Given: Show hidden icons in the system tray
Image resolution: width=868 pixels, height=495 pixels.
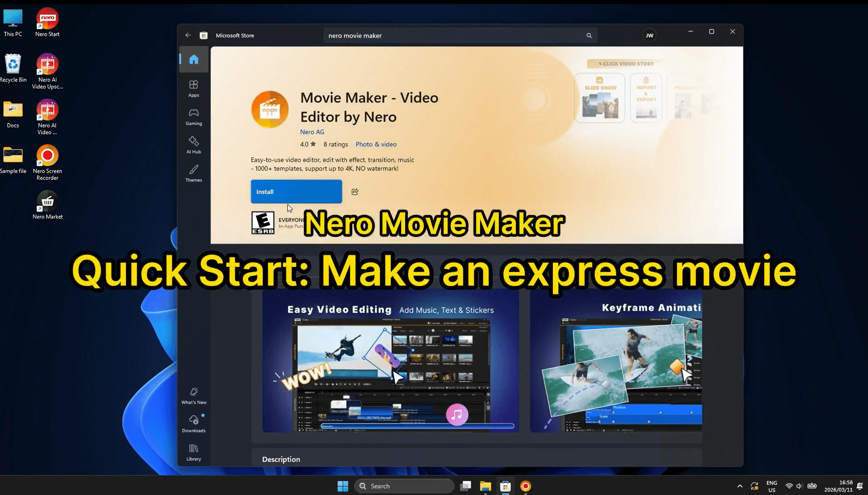Looking at the screenshot, I should tap(739, 486).
